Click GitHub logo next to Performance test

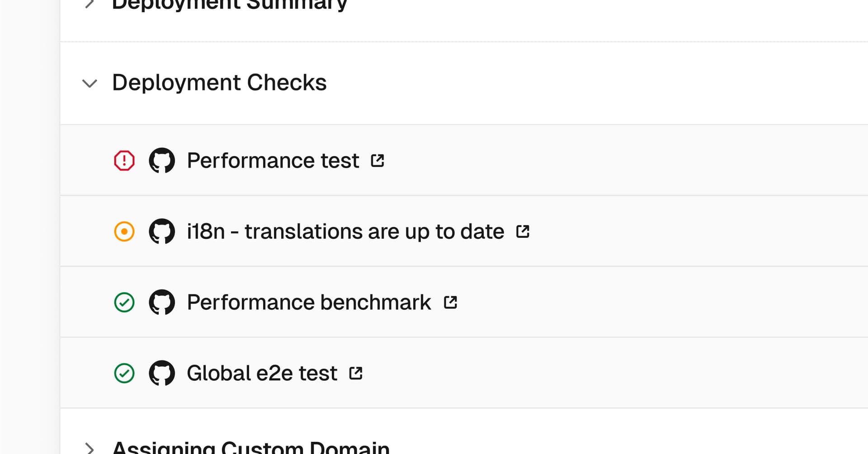162,161
